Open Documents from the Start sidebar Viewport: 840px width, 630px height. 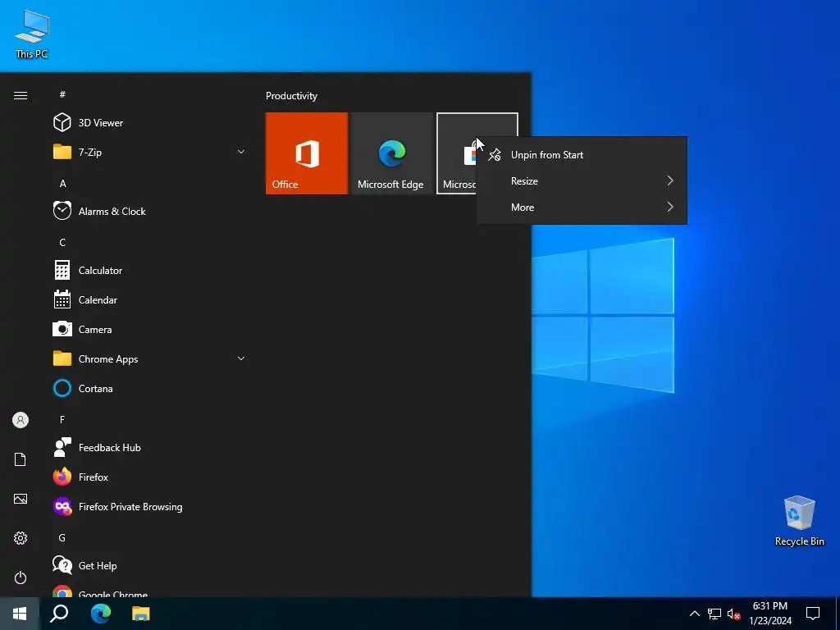point(21,459)
